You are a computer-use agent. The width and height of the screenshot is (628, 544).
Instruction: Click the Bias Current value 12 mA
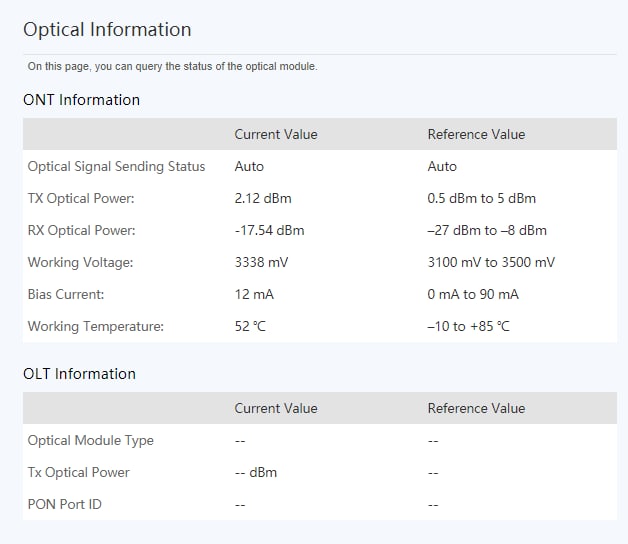point(254,294)
